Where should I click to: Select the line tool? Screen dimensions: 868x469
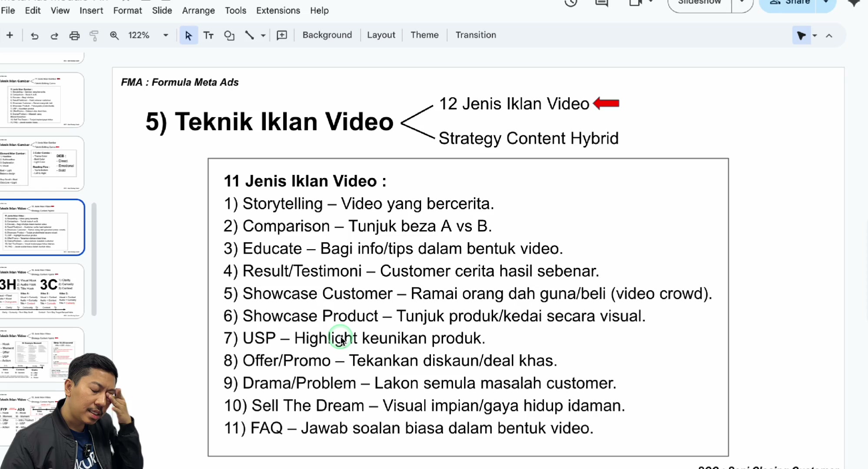[249, 36]
